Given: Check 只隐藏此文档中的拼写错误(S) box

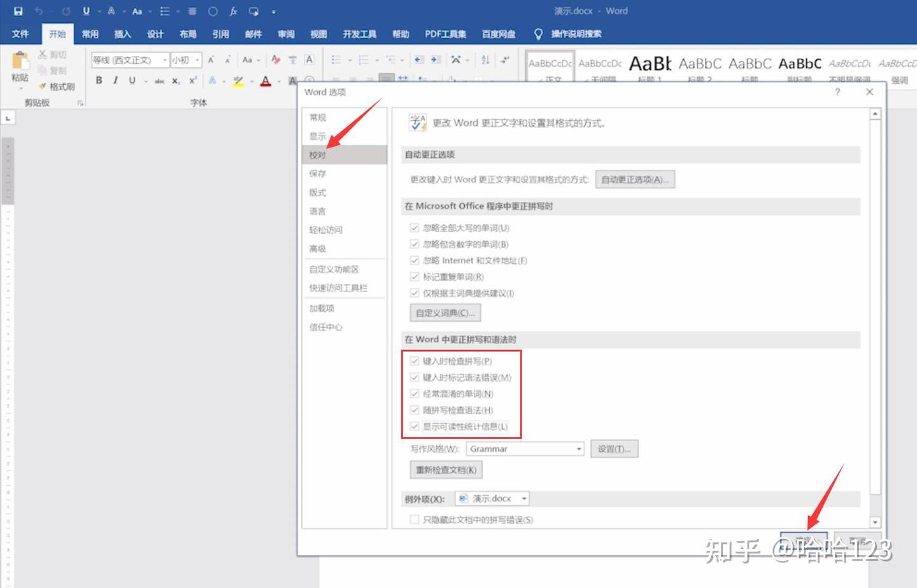Looking at the screenshot, I should click(x=415, y=520).
